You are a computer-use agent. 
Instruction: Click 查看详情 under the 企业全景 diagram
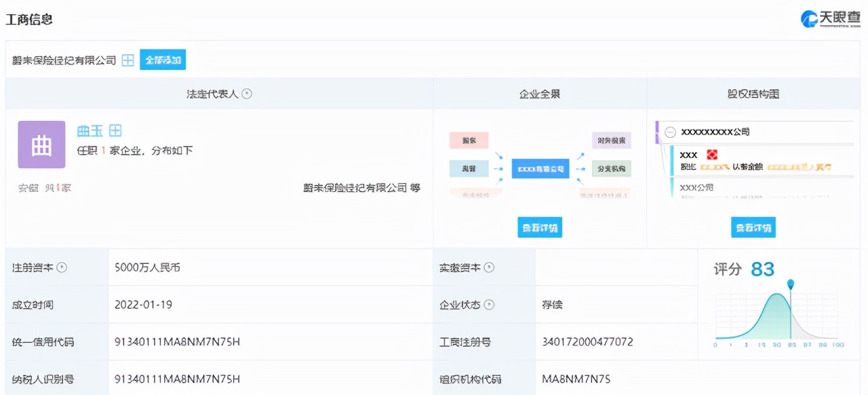tap(539, 227)
